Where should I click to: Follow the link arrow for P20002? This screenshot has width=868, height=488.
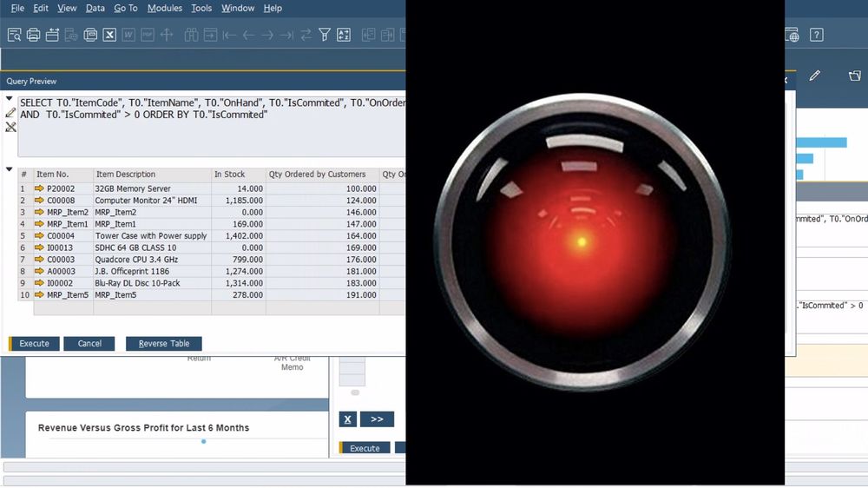[39, 188]
